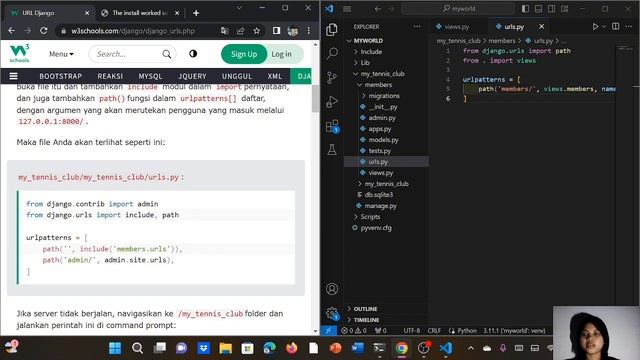Image resolution: width=640 pixels, height=360 pixels.
Task: Collapse the my_tennis_club folder
Action: click(356, 74)
